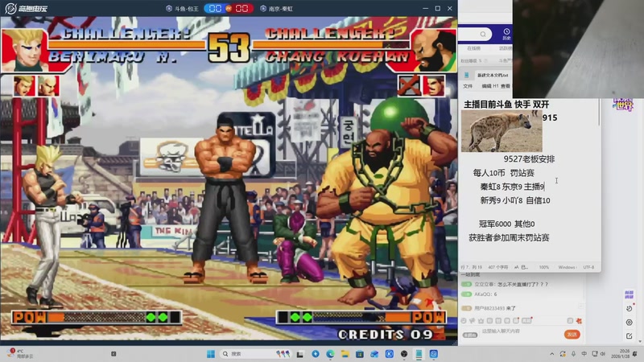Click the text '9527老板安排'
Screen dimensions: 644x362
click(529, 159)
